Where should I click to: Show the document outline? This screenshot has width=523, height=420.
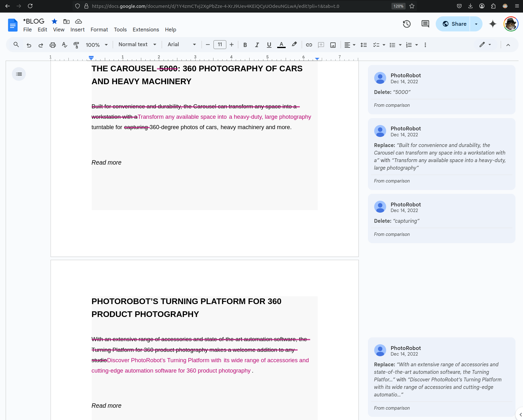[19, 74]
